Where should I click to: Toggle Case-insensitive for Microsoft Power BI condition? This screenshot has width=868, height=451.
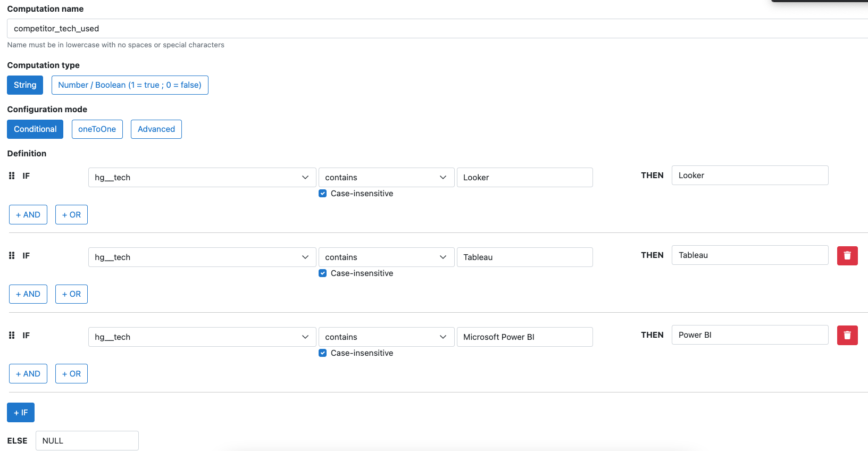tap(322, 353)
